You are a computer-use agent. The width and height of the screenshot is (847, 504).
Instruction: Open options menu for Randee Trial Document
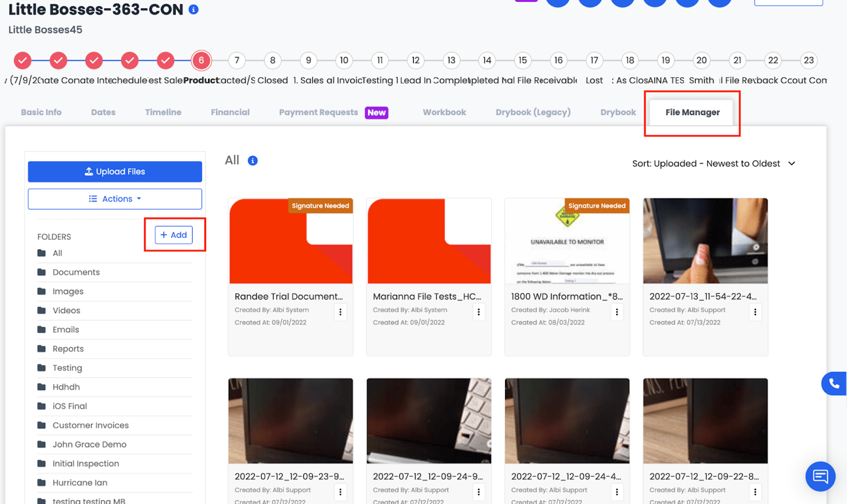(341, 311)
